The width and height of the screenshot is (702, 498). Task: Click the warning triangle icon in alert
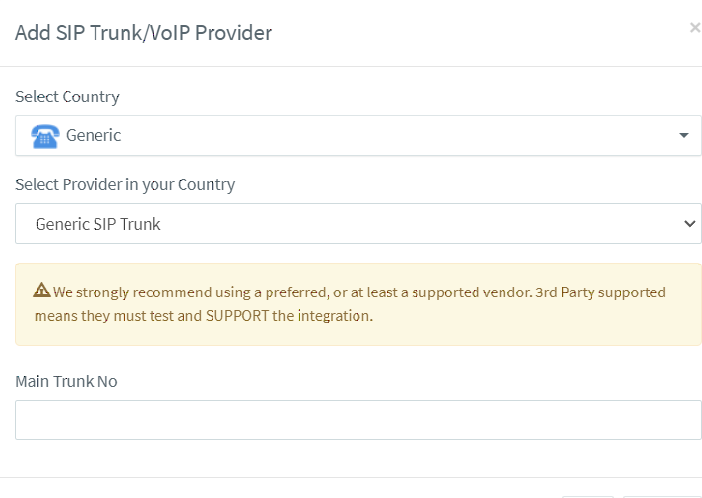[42, 290]
